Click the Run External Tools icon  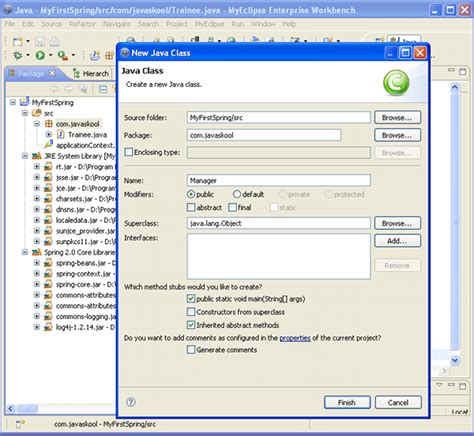[x=62, y=55]
